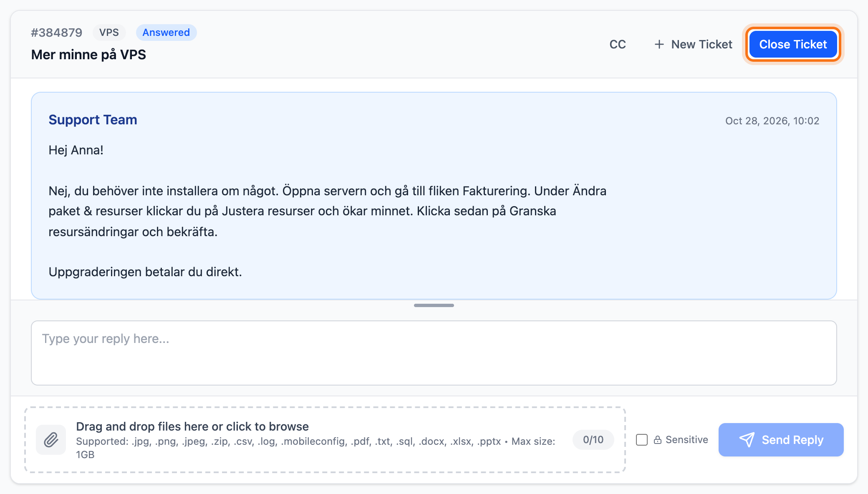Click the VPS department tag

[109, 33]
